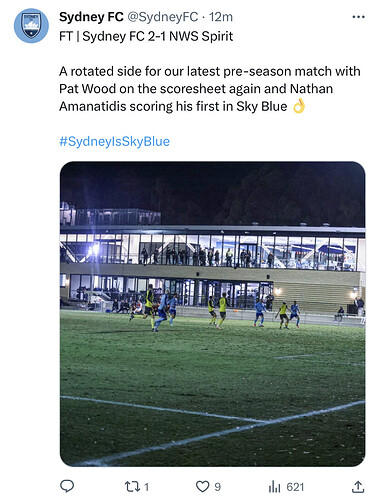This screenshot has width=381, height=500.
Task: Click the Sydney FC display name
Action: coord(91,17)
